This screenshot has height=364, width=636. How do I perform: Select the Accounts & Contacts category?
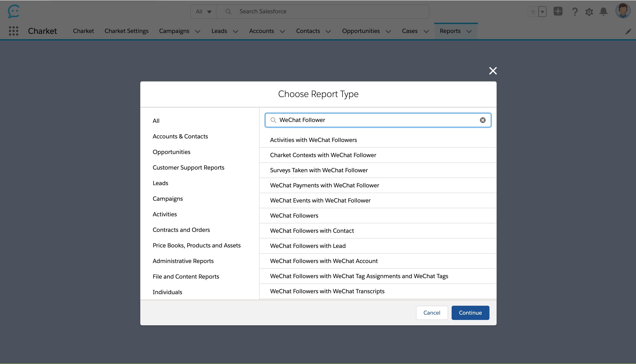tap(180, 137)
